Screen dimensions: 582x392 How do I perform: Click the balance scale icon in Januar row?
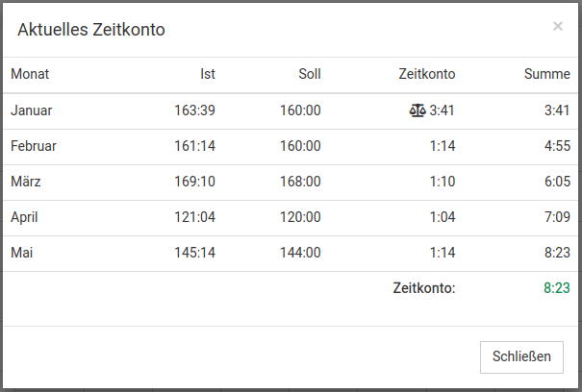pos(417,110)
